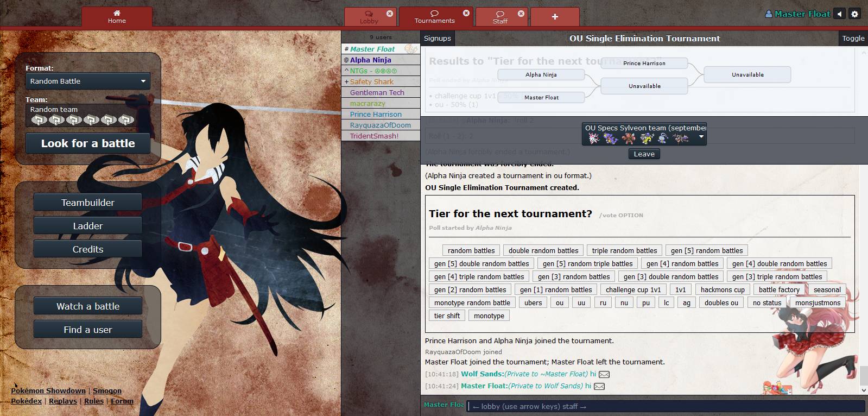This screenshot has height=416, width=868.
Task: Select macrarazy in the user list
Action: [381, 103]
